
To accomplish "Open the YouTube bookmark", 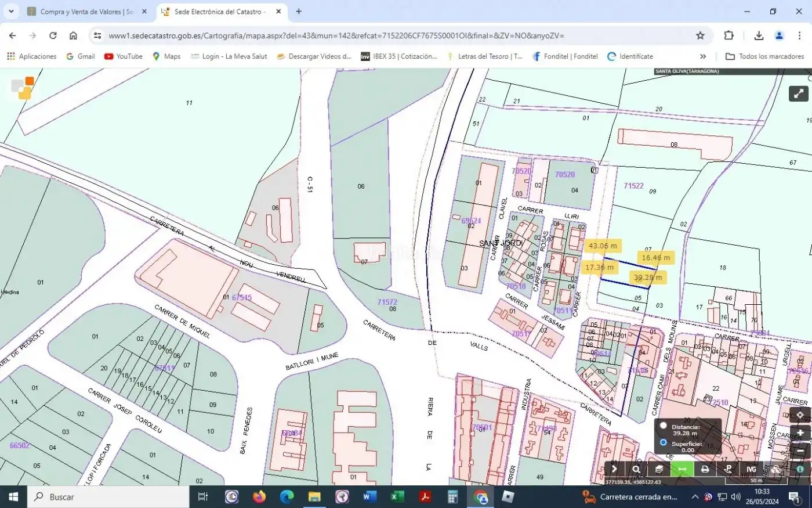I will click(124, 56).
